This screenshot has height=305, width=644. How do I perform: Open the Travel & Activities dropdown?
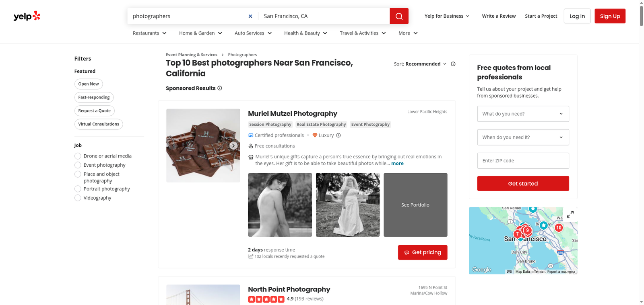click(363, 33)
